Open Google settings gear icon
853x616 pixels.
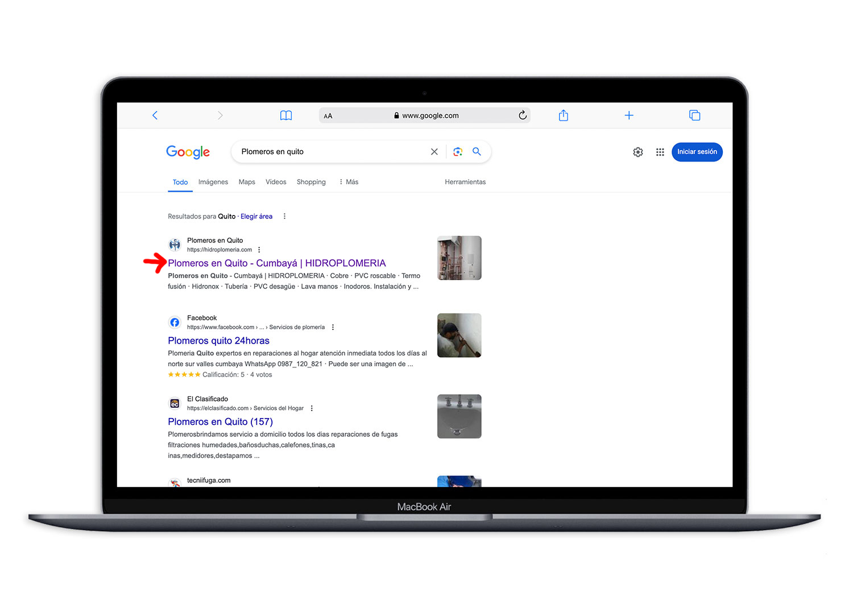638,152
